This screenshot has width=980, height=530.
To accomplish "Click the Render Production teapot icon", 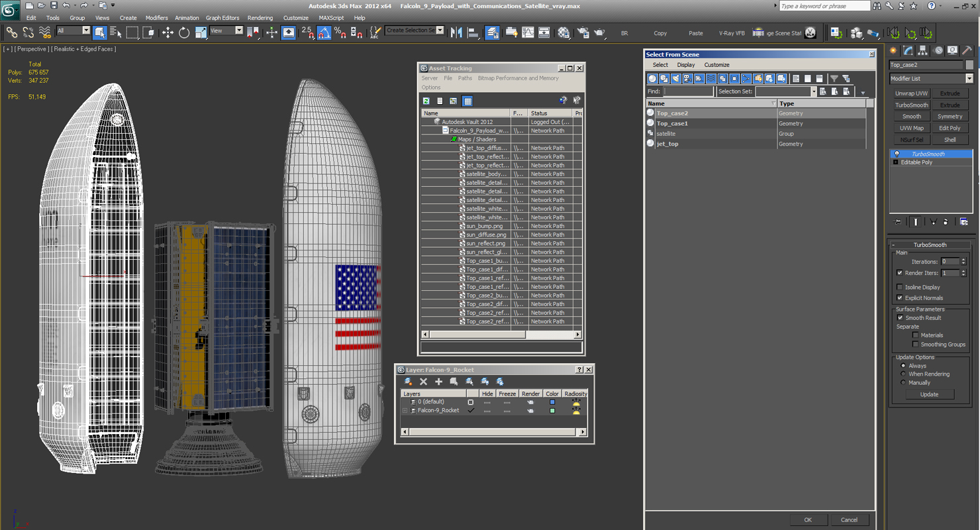I will (x=600, y=32).
